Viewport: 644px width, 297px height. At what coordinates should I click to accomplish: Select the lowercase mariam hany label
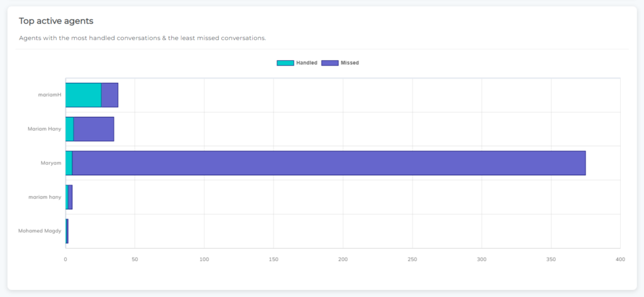click(45, 197)
